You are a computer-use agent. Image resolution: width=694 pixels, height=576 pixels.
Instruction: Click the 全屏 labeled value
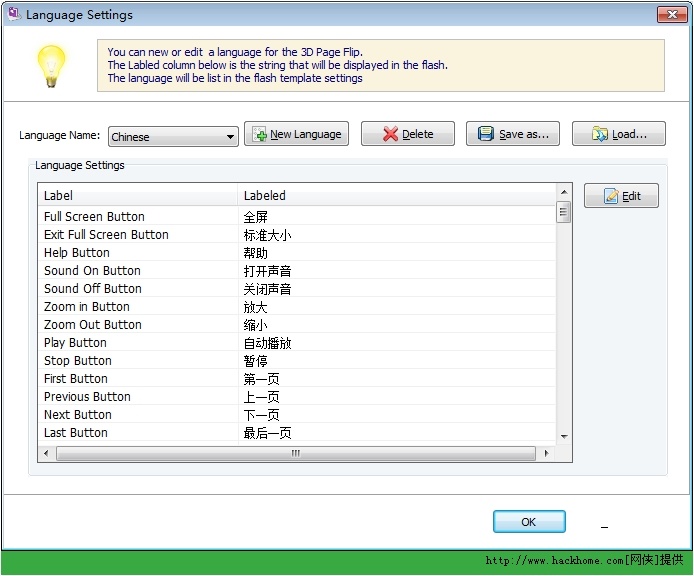(255, 217)
